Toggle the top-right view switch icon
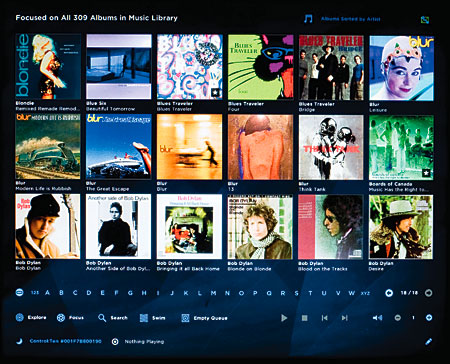 point(425,20)
